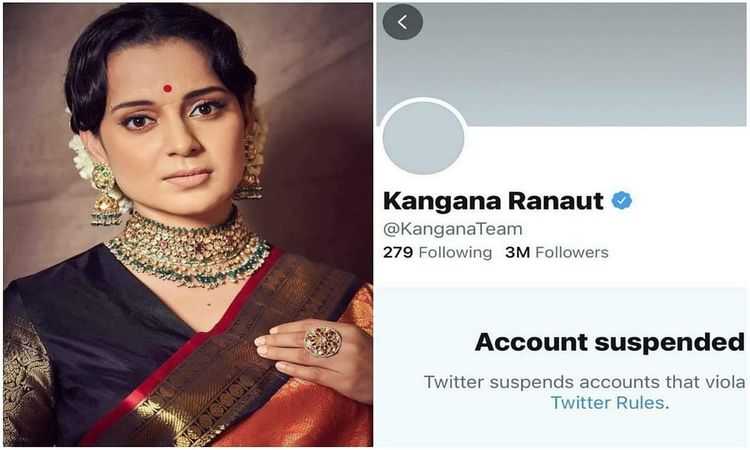Click the number 279 count

point(397,252)
